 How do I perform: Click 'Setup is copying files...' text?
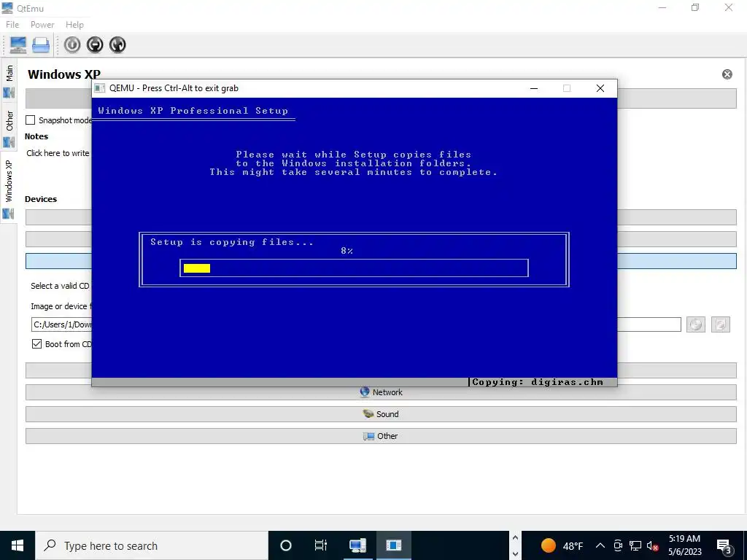point(232,242)
